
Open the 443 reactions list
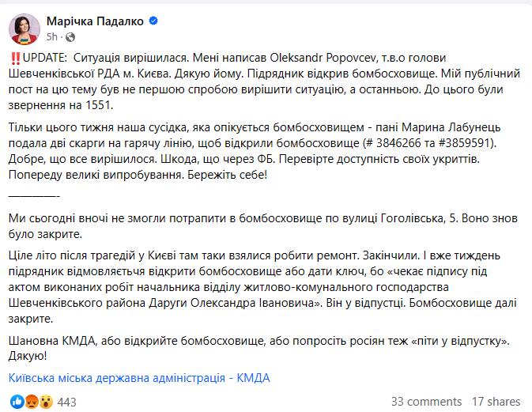tap(66, 402)
